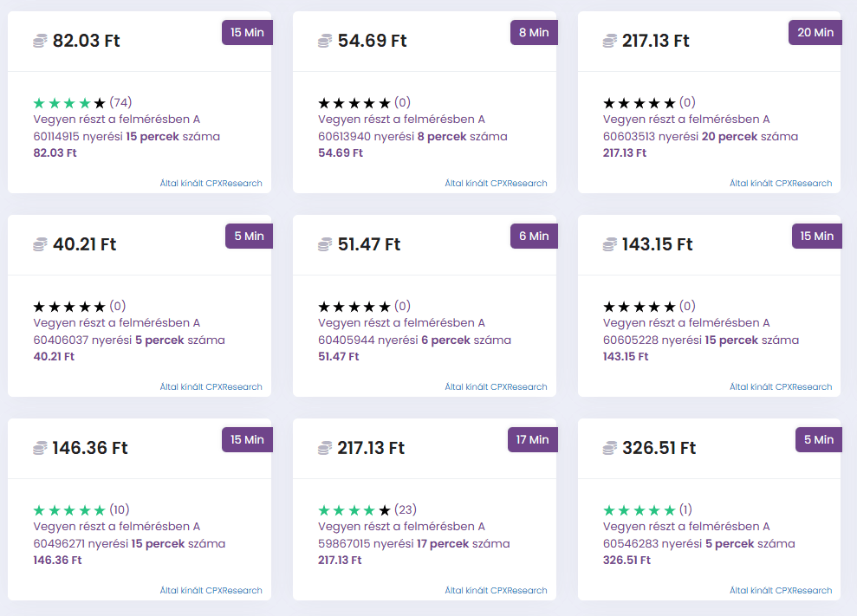Open the CPXResearch link in 51.47 Ft card

[x=496, y=387]
